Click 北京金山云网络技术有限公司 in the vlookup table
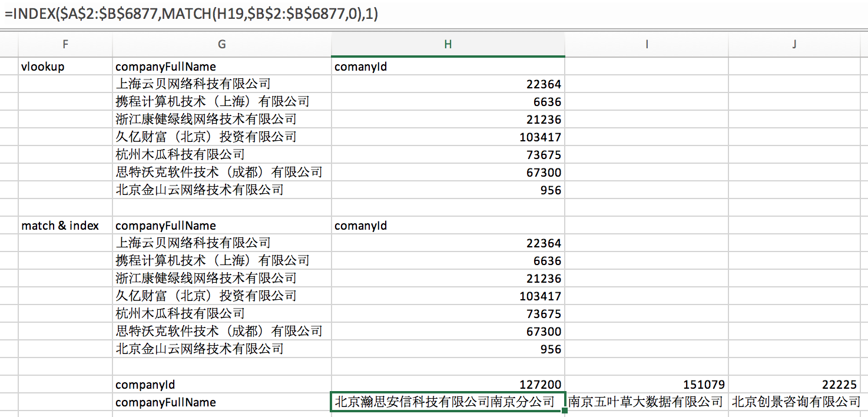Viewport: 868px width, 417px height. point(221,190)
